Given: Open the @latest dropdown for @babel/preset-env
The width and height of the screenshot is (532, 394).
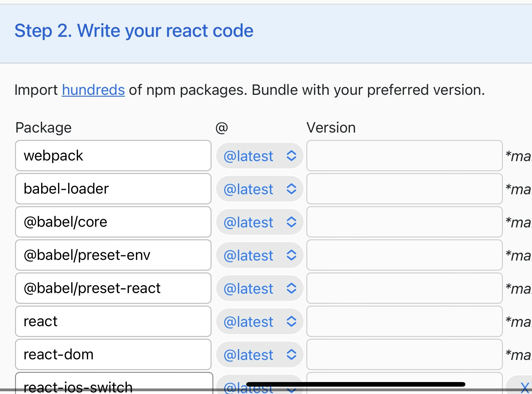Looking at the screenshot, I should click(x=260, y=255).
